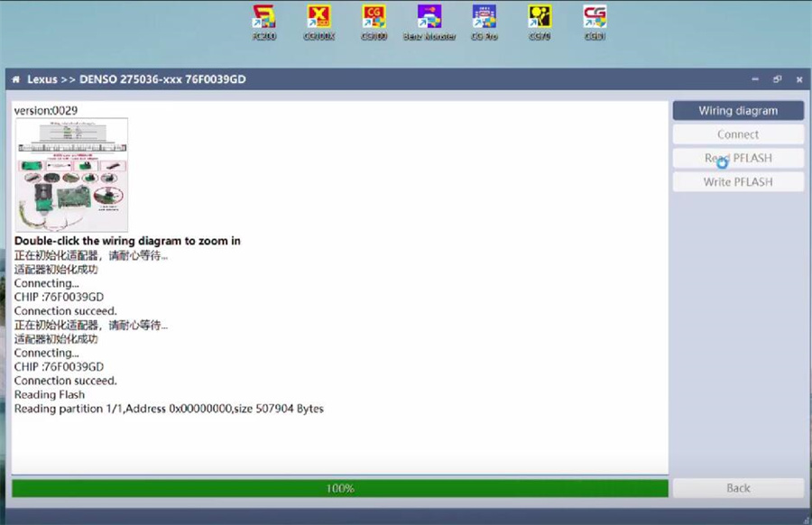Open the CGDI desktop shortcut
The width and height of the screenshot is (812, 525).
pos(595,20)
